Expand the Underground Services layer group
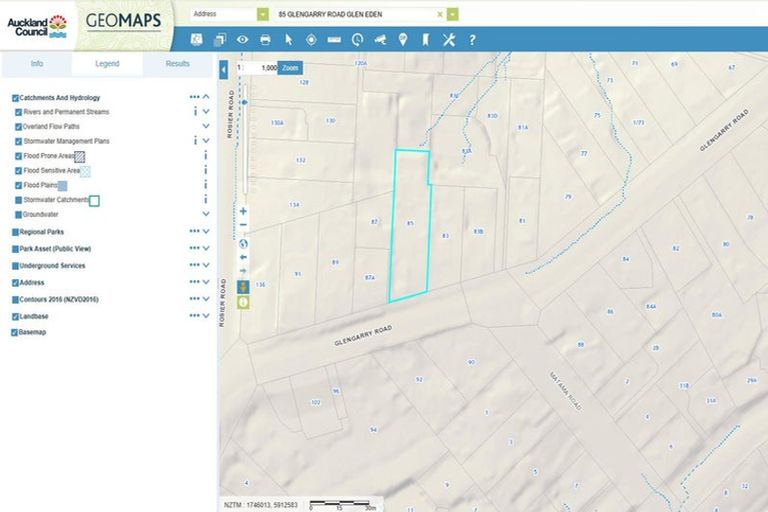 pos(206,266)
